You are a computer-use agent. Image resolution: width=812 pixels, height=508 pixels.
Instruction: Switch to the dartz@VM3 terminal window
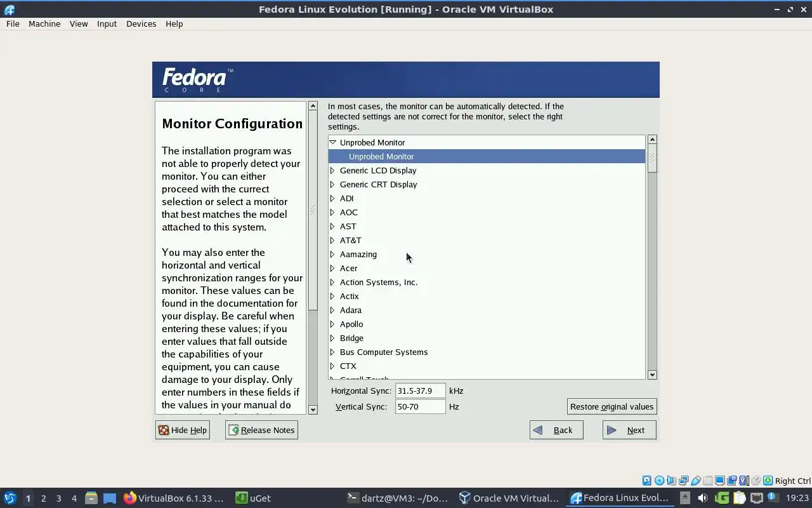click(x=398, y=498)
